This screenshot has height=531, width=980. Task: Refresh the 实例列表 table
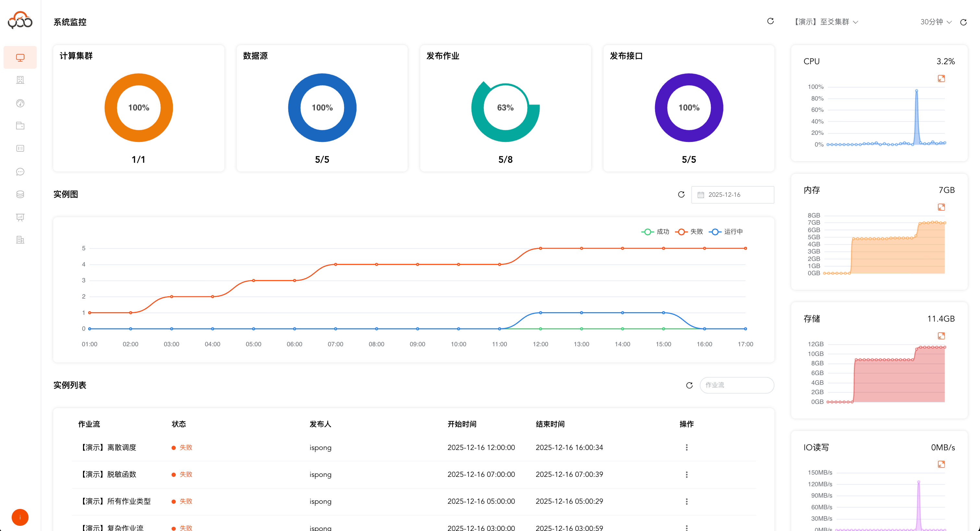click(689, 385)
